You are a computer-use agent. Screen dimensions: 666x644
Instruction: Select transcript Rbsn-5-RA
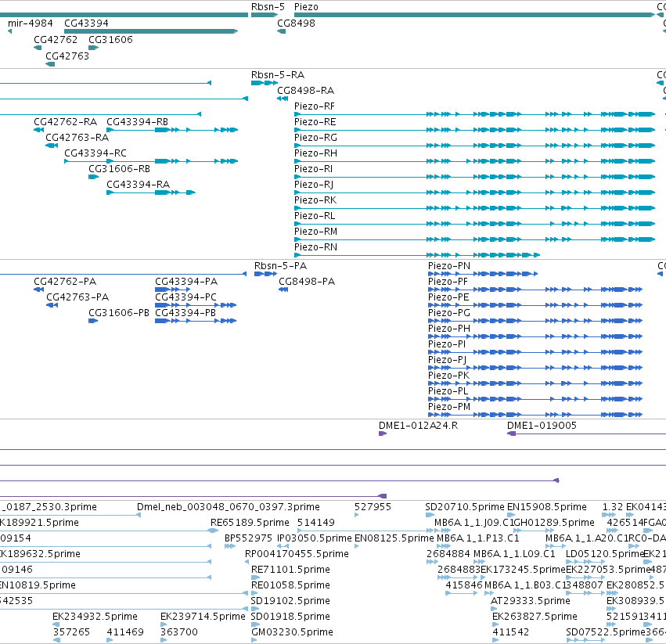278,75
